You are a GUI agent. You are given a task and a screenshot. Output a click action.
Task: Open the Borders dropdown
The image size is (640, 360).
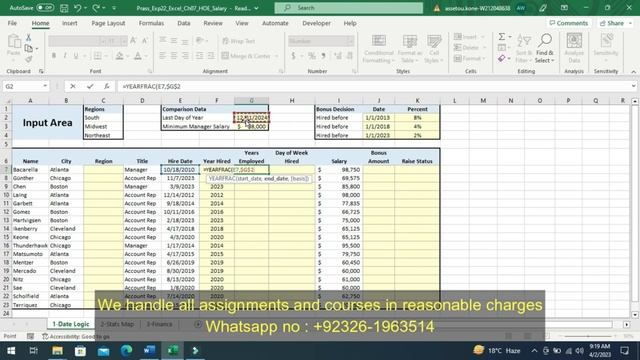106,56
